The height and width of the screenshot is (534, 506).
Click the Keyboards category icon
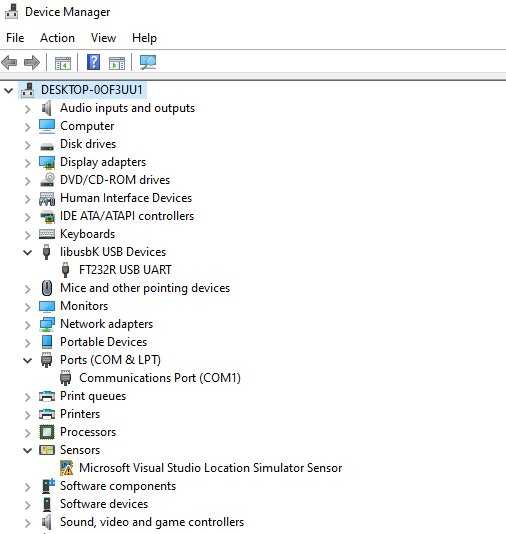(x=47, y=234)
